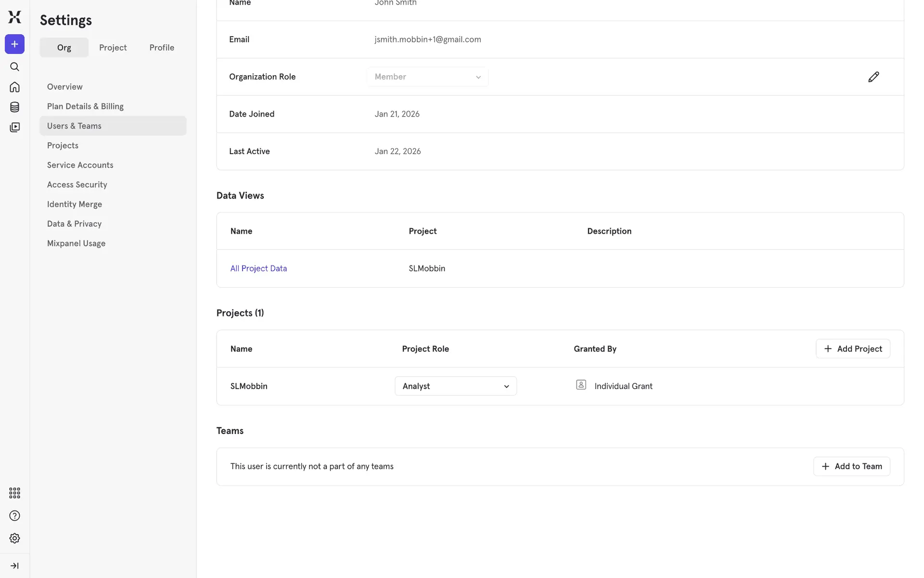The image size is (924, 578).
Task: Open the All Project Data link
Action: [258, 269]
